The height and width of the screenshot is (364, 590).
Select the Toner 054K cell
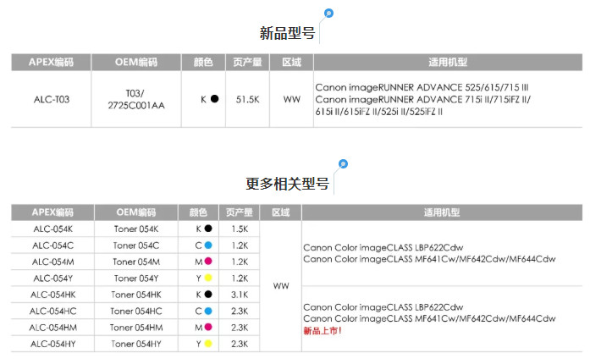(136, 229)
